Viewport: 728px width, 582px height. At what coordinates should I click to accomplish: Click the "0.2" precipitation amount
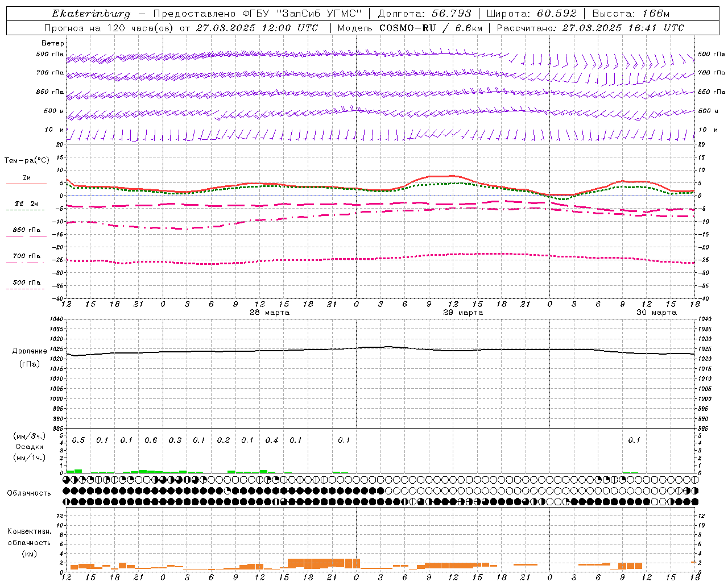(224, 440)
